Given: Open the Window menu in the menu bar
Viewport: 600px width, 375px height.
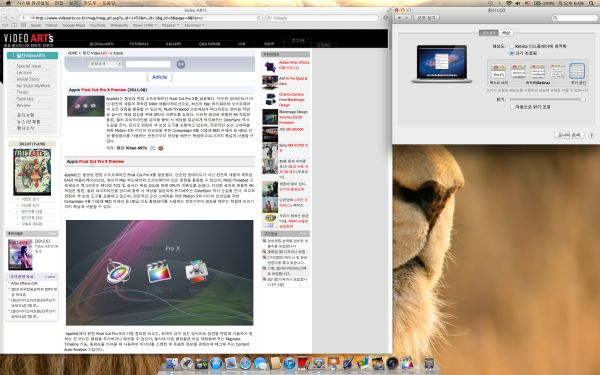Looking at the screenshot, I should [x=90, y=3].
